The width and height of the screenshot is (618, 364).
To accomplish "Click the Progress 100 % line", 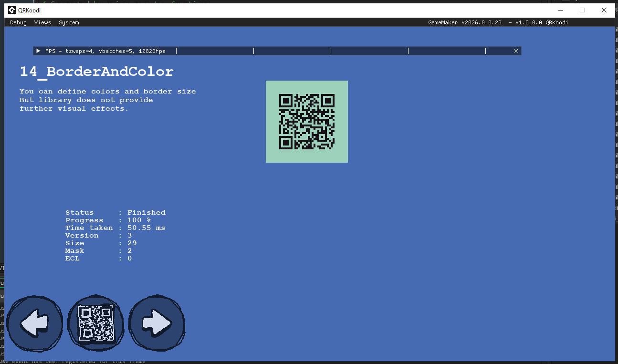I will 108,220.
